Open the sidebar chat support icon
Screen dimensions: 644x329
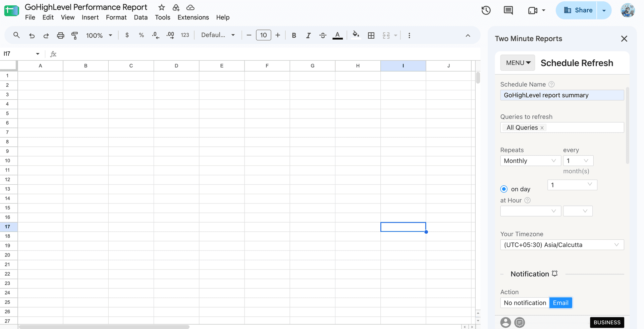520,323
